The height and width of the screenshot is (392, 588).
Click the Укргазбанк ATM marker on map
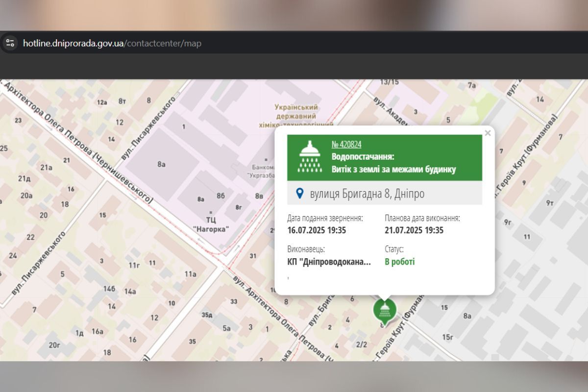coord(266,160)
